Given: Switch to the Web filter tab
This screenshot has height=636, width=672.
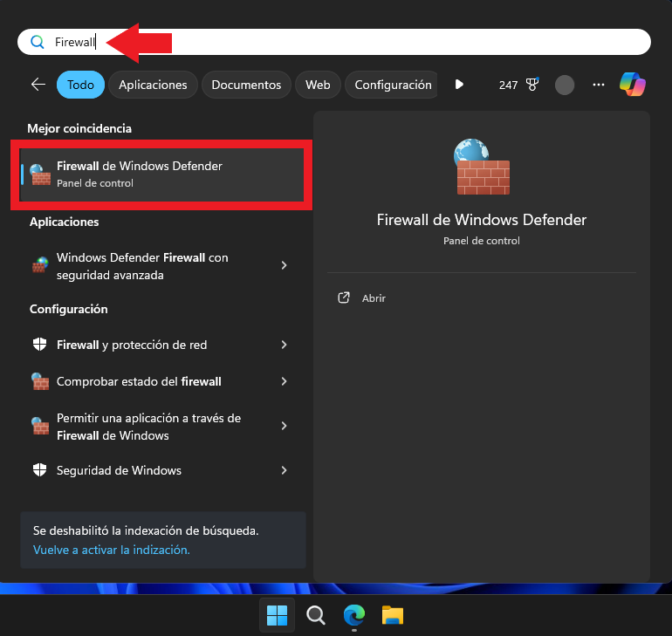Looking at the screenshot, I should [318, 85].
